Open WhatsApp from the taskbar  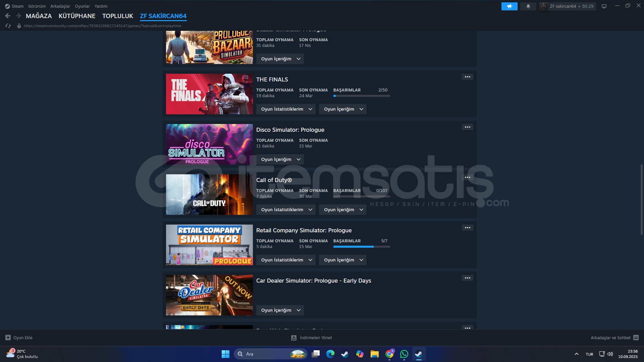tap(404, 354)
